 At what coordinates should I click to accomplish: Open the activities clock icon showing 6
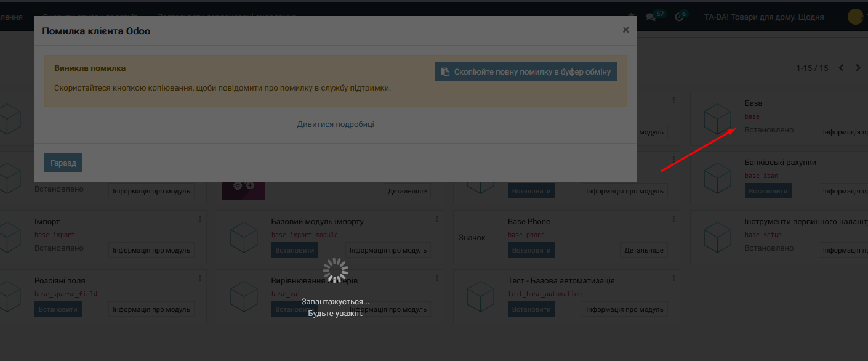(681, 16)
